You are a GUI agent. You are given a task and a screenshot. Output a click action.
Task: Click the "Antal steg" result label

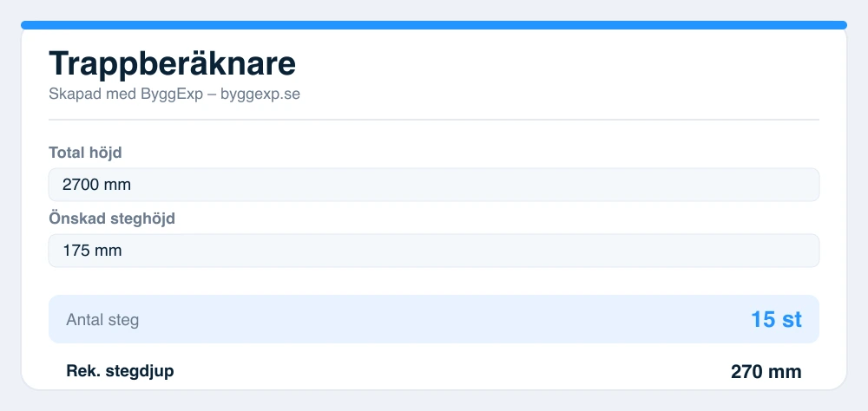102,320
